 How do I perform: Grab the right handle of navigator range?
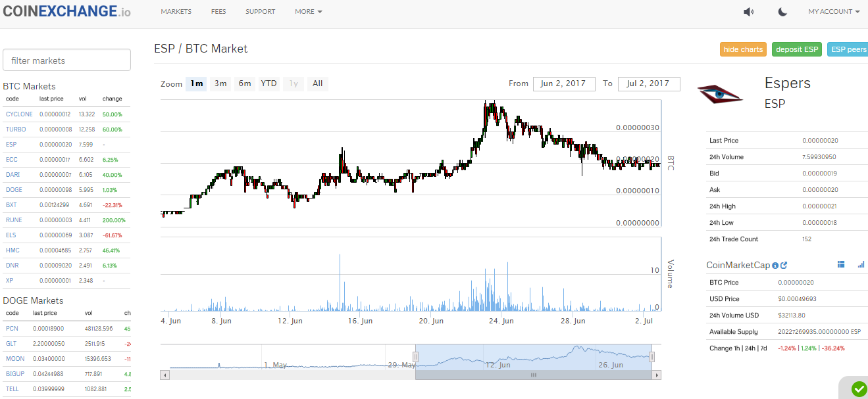(651, 356)
